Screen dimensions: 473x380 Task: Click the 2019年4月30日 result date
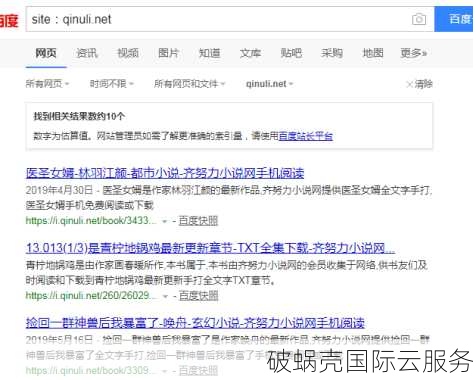59,190
